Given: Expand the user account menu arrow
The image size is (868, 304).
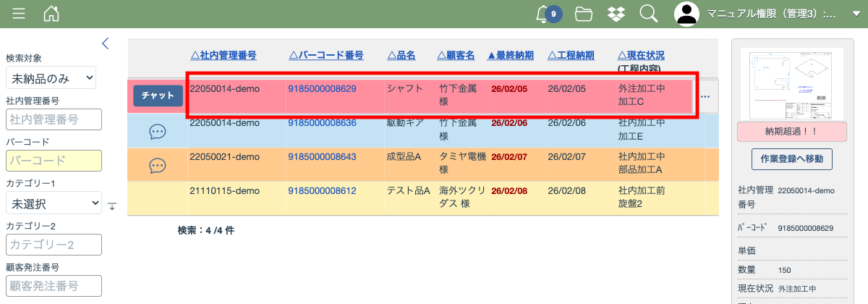Looking at the screenshot, I should (x=856, y=14).
